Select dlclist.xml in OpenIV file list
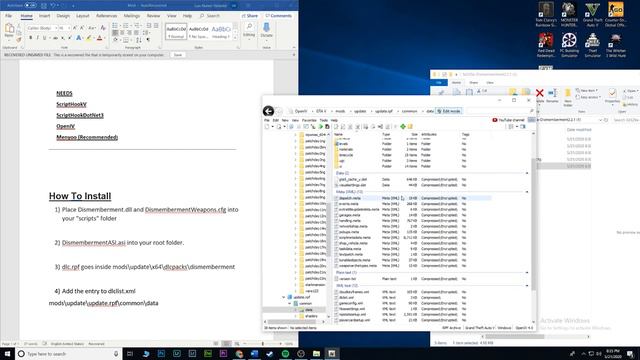The height and width of the screenshot is (360, 640). click(346, 298)
